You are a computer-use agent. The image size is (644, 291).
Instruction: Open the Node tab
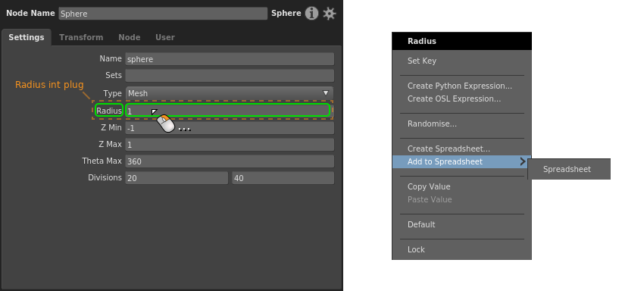click(x=130, y=37)
